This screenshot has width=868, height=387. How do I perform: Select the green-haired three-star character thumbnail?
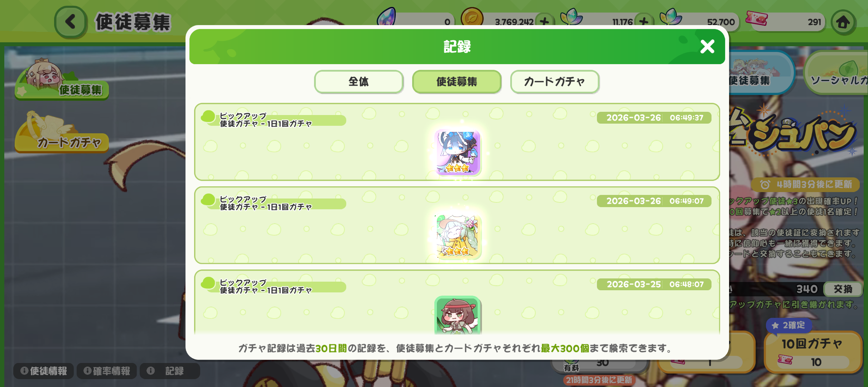pos(457,236)
